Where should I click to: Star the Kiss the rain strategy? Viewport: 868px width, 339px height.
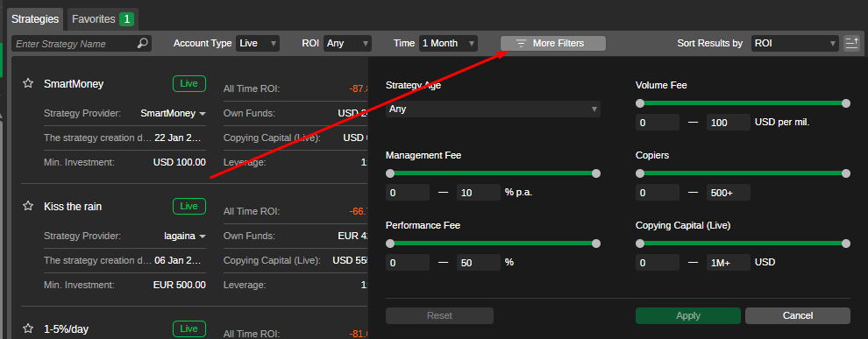tap(28, 206)
